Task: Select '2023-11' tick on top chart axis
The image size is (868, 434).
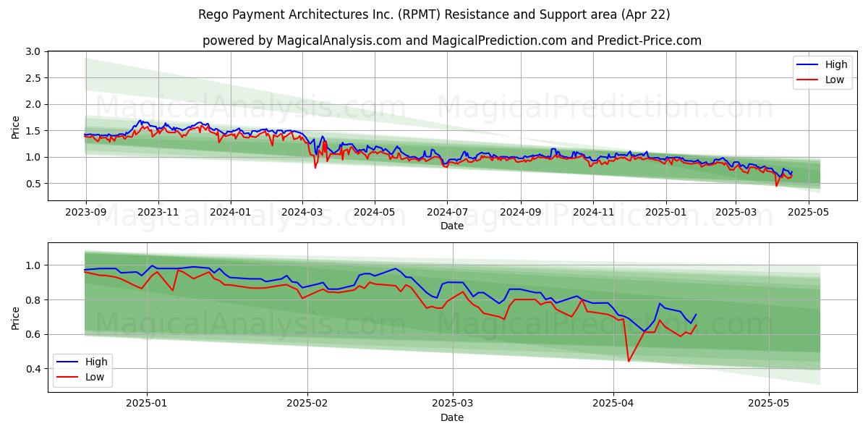Action: pyautogui.click(x=158, y=213)
